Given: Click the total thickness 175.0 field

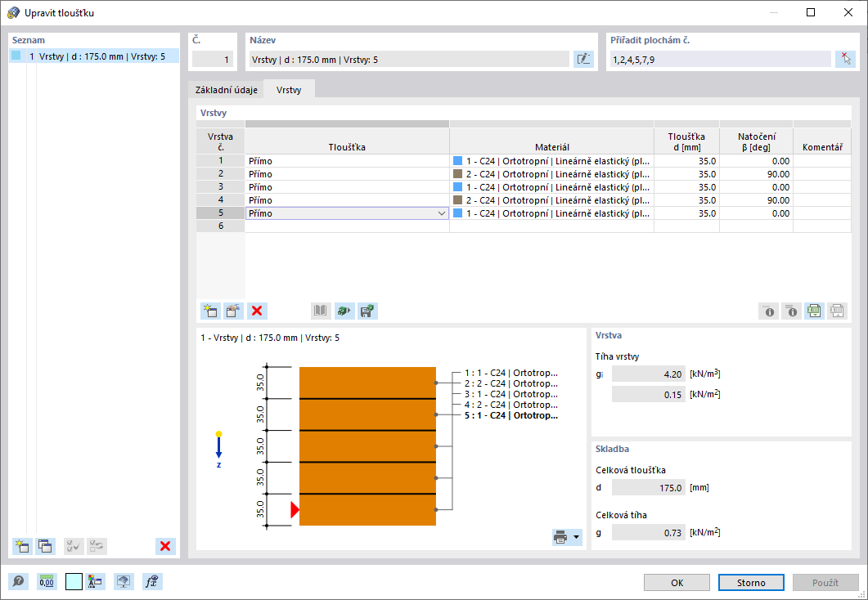Looking at the screenshot, I should click(x=648, y=488).
